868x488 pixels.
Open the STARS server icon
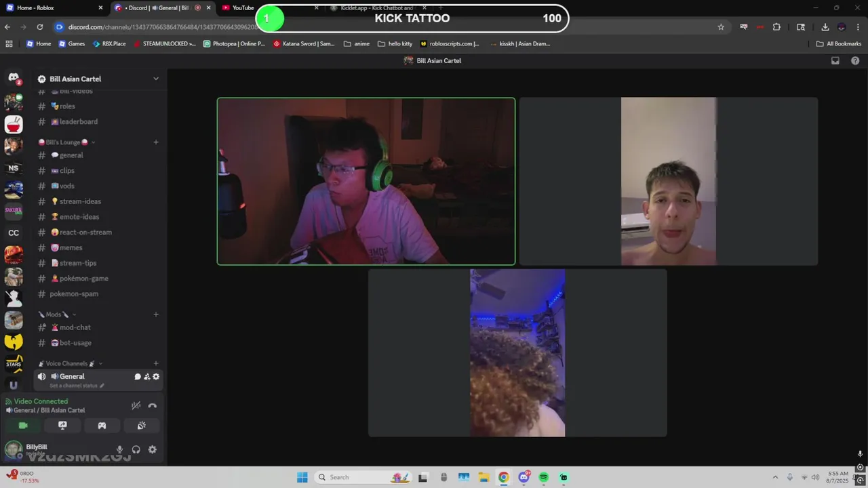point(14,363)
